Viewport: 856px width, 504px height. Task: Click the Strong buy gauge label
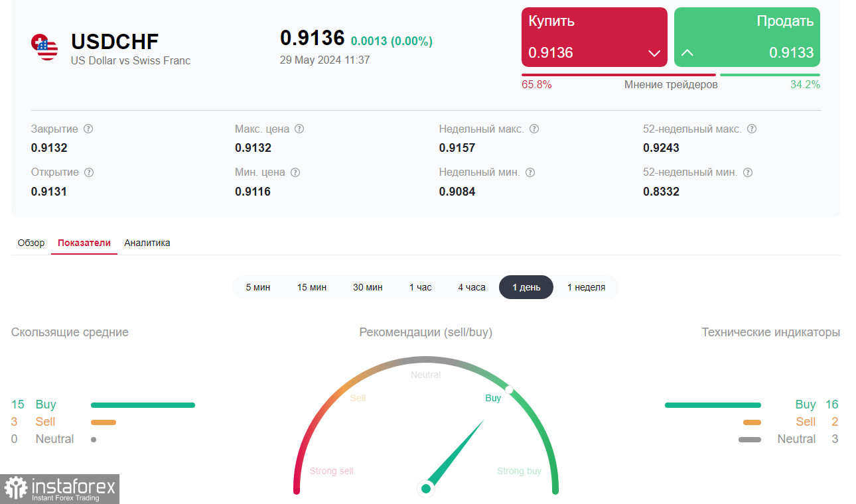pyautogui.click(x=519, y=472)
